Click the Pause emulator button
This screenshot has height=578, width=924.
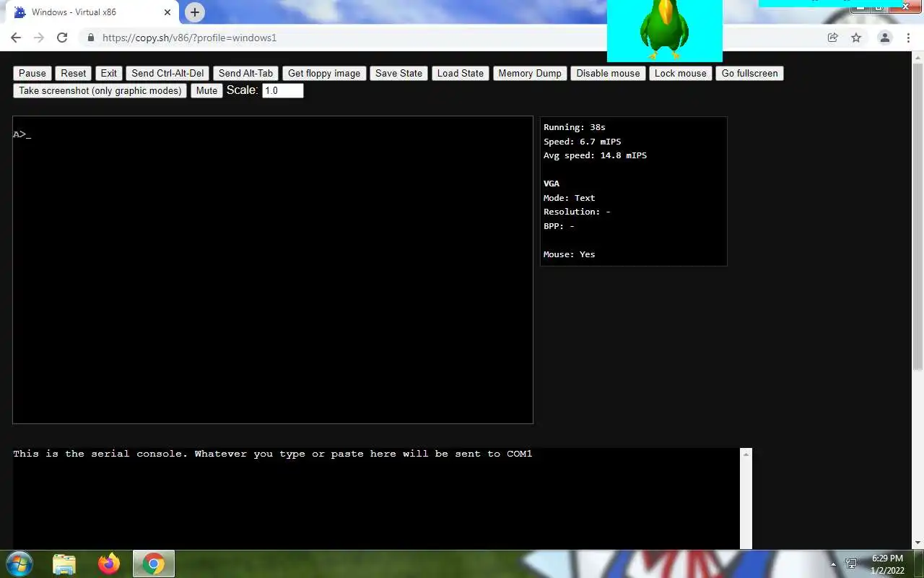32,73
